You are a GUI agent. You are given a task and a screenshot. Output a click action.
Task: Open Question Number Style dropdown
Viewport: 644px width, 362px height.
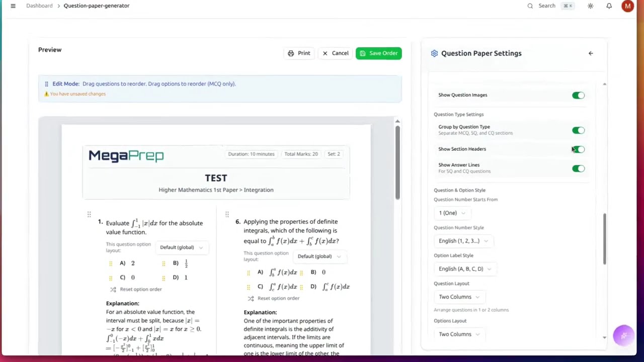pyautogui.click(x=463, y=241)
